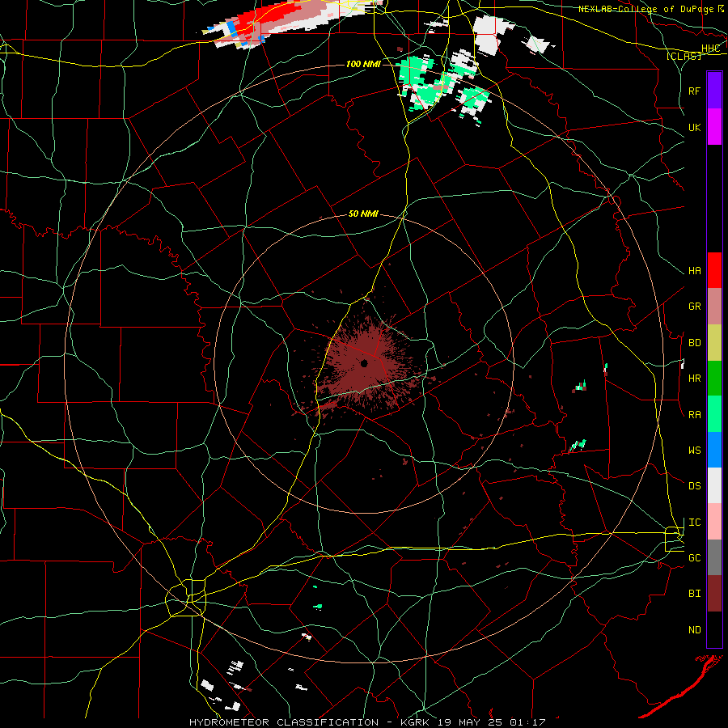728x728 pixels.
Task: Click the UK magenta legend swatch
Action: (714, 127)
